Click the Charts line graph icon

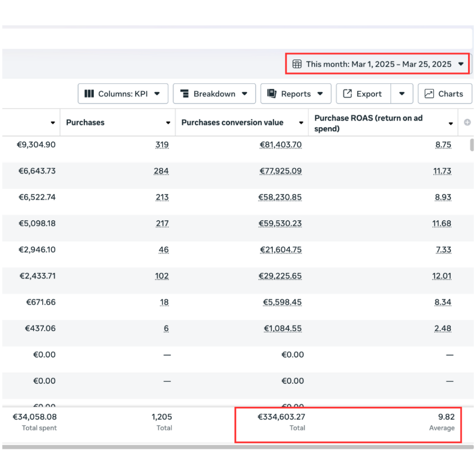click(429, 94)
